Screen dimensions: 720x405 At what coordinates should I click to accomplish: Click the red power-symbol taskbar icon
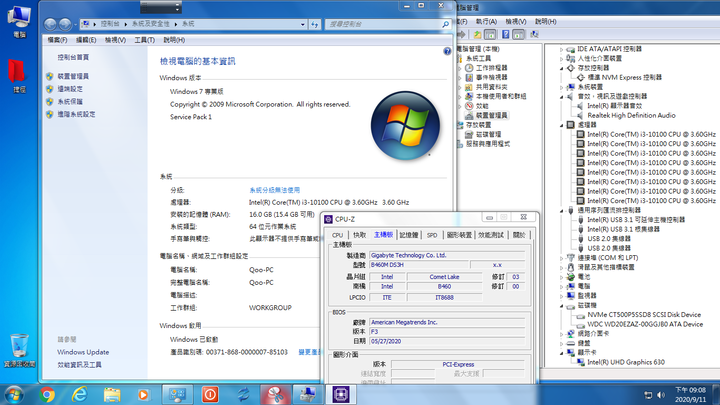(210, 394)
